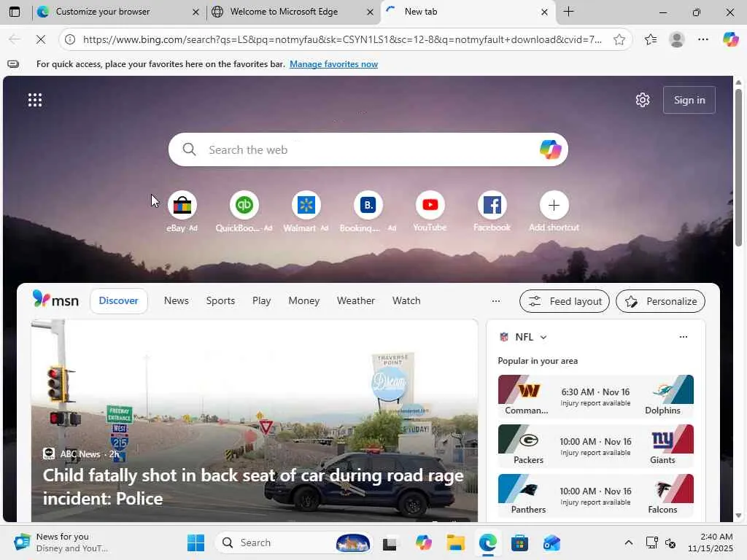
Task: Expand the NFL league dropdown
Action: (x=543, y=337)
